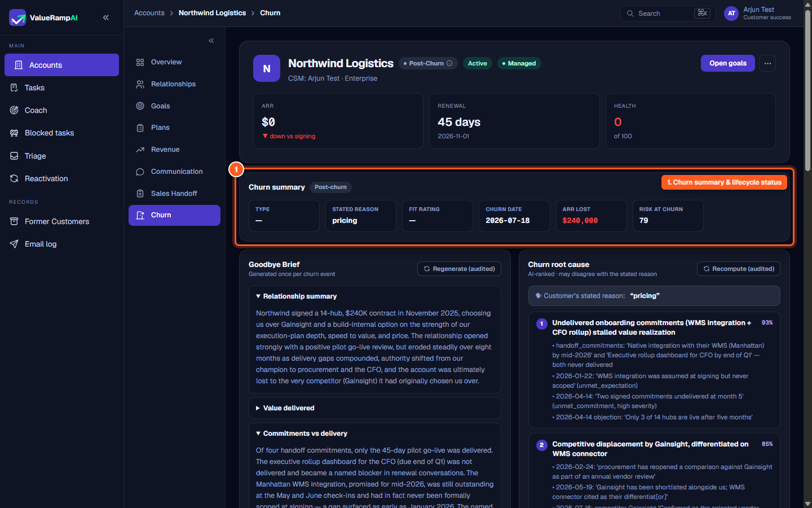Click the Relationships people icon
The height and width of the screenshot is (508, 812).
click(140, 84)
